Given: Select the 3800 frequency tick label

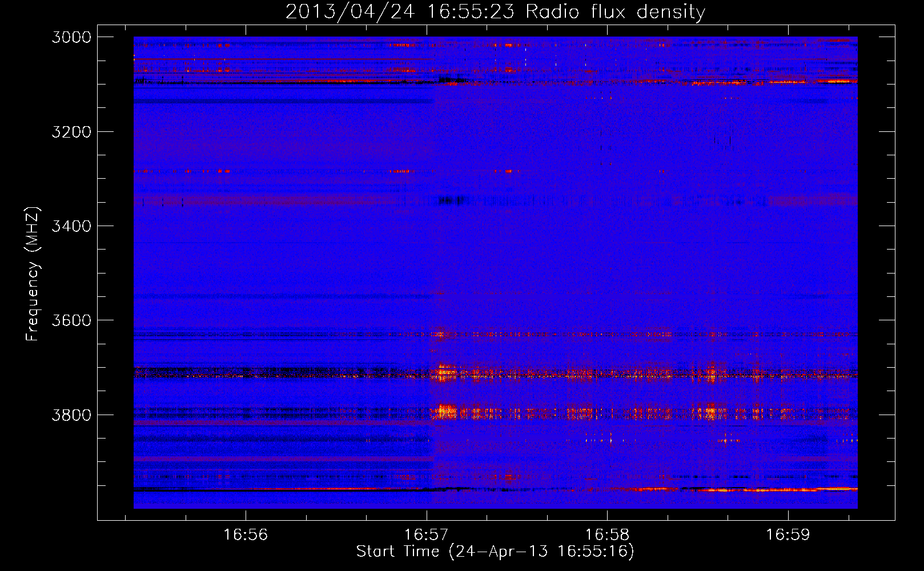Looking at the screenshot, I should pos(71,415).
